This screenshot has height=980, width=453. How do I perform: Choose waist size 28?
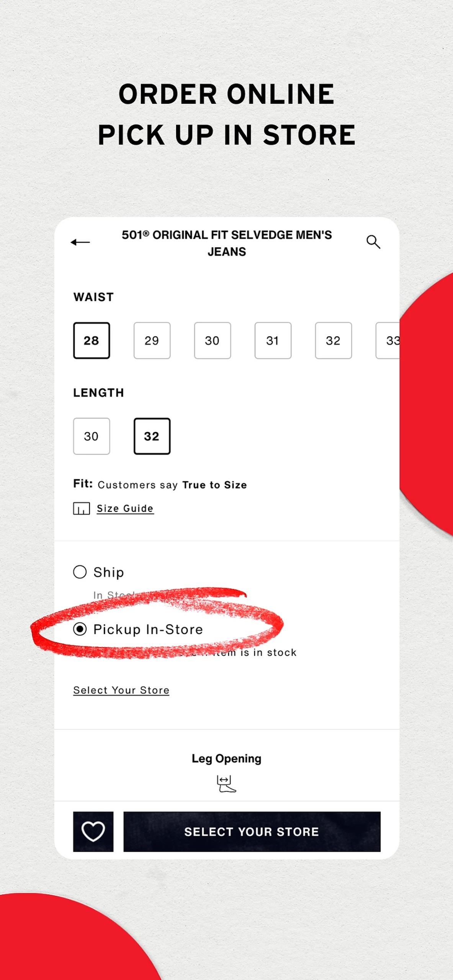pos(92,340)
